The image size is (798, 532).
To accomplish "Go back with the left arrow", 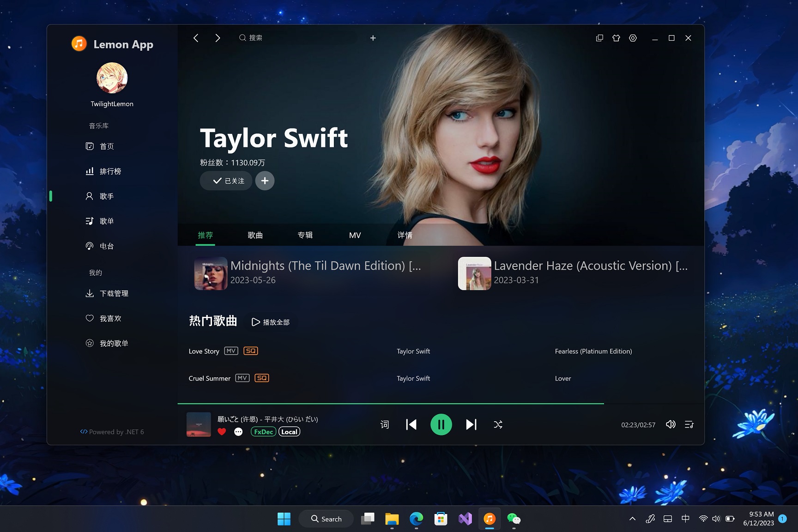I will coord(196,38).
